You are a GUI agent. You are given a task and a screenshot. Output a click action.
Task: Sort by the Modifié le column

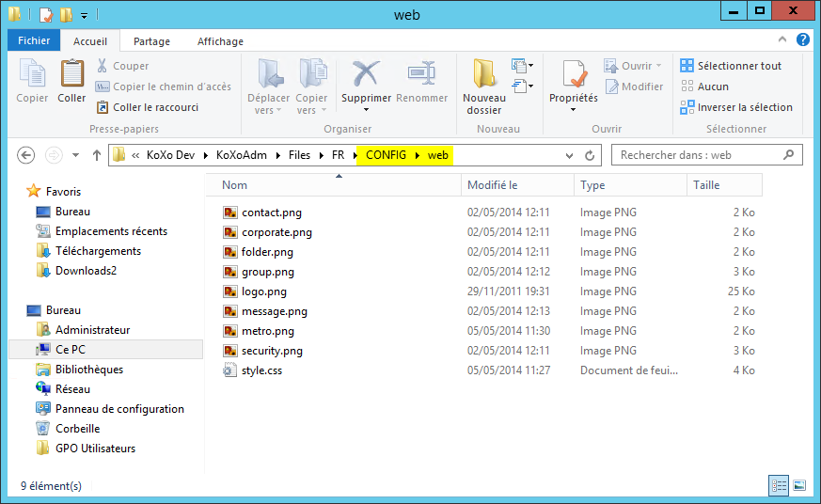tap(518, 184)
